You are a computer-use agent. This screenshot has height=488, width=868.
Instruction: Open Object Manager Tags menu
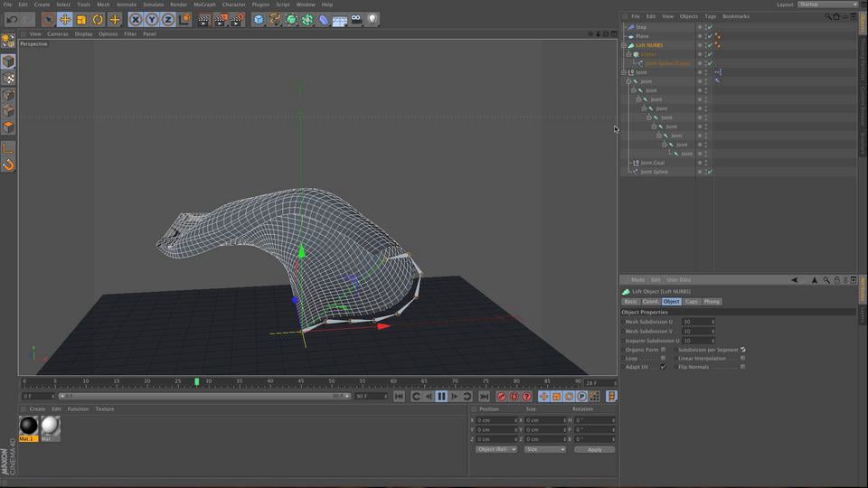click(711, 16)
